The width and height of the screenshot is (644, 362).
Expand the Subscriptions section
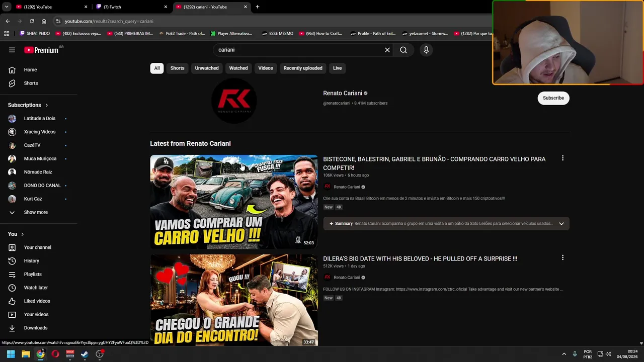pyautogui.click(x=28, y=105)
